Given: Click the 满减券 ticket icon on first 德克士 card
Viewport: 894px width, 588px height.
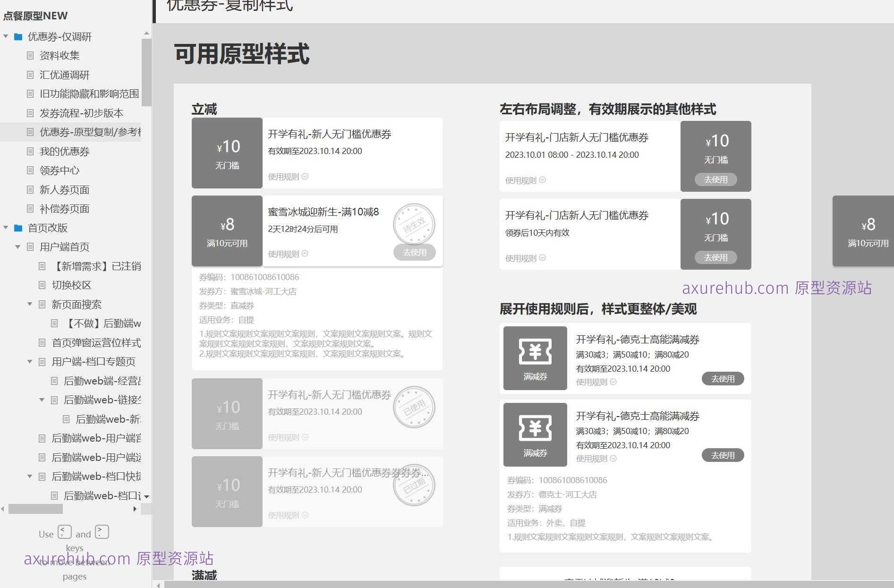Looking at the screenshot, I should [x=535, y=351].
